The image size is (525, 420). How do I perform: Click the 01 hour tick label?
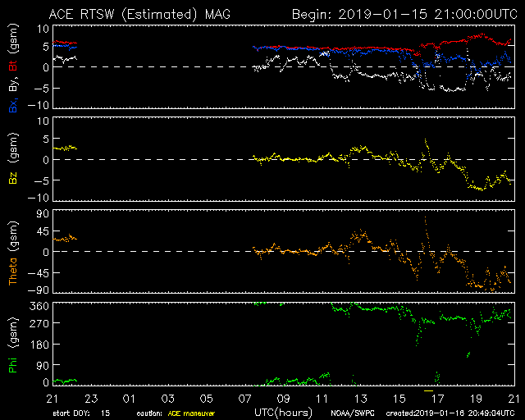pyautogui.click(x=129, y=399)
